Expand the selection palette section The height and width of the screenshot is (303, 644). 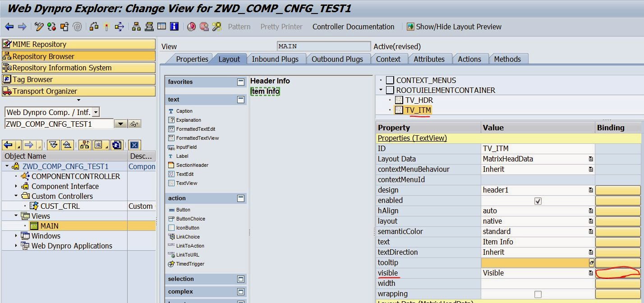241,279
